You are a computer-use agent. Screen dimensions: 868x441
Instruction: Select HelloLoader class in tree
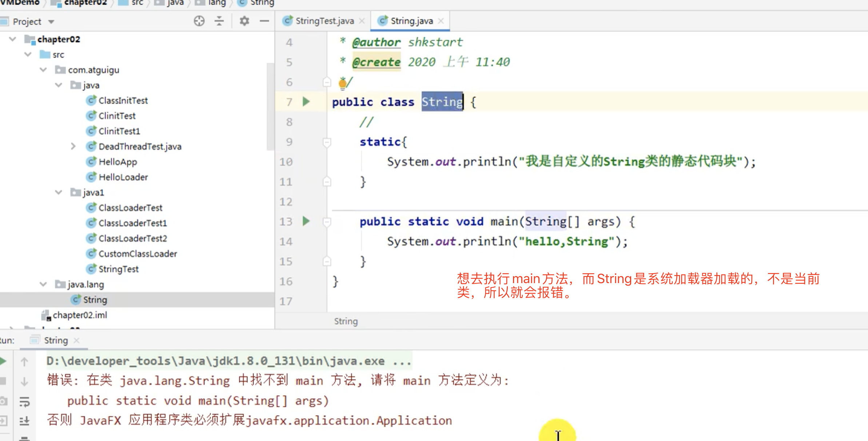point(123,177)
